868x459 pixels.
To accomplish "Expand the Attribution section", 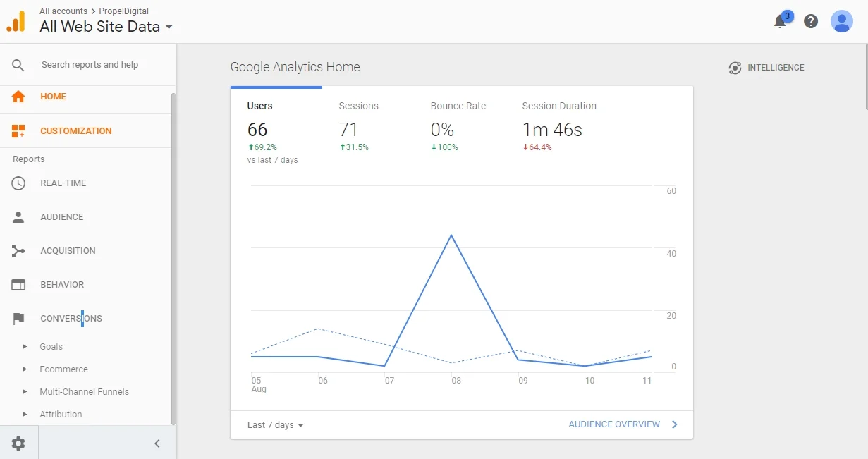I will [x=25, y=415].
